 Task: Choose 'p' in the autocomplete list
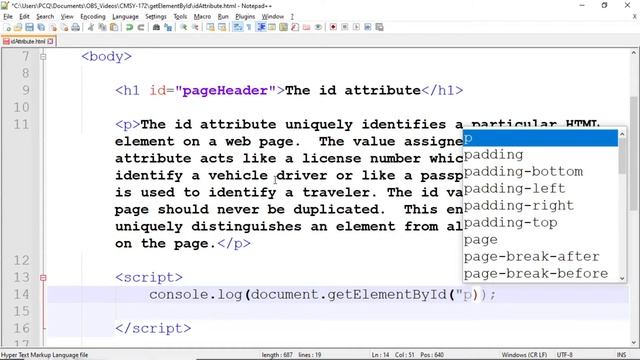540,138
